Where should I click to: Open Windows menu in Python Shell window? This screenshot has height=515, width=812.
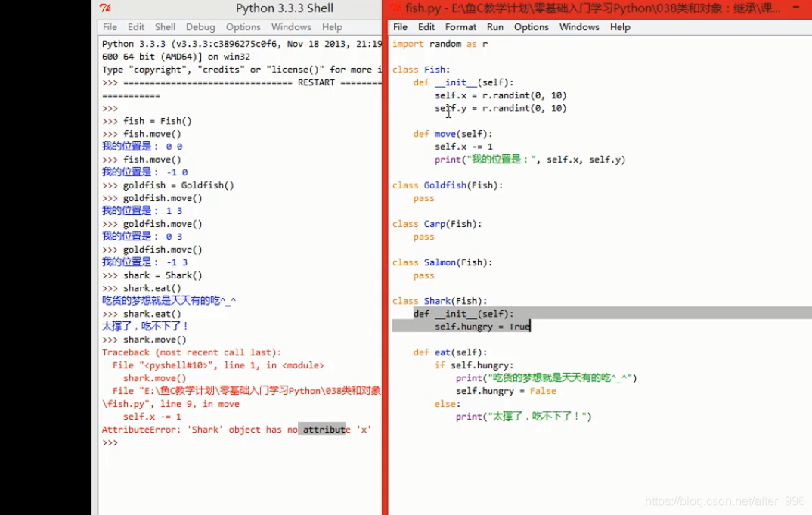point(291,27)
